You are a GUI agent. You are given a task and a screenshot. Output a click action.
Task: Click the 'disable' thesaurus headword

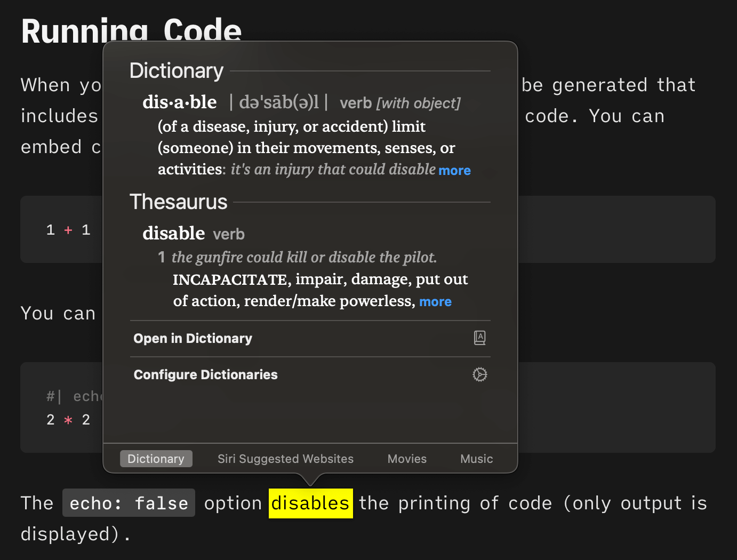coord(173,233)
